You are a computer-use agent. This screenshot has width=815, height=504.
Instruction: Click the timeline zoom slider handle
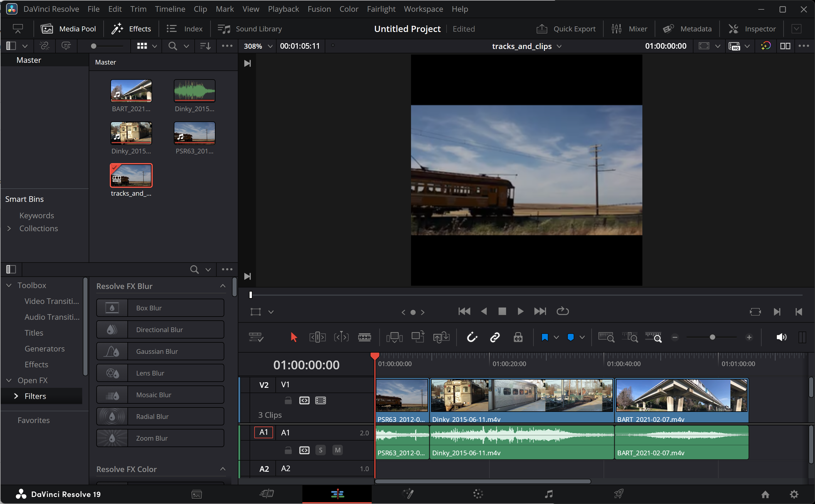712,337
